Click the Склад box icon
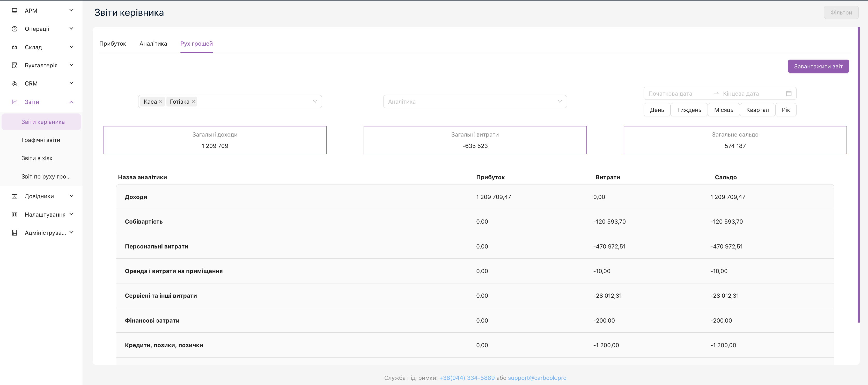The width and height of the screenshot is (868, 385). (14, 47)
